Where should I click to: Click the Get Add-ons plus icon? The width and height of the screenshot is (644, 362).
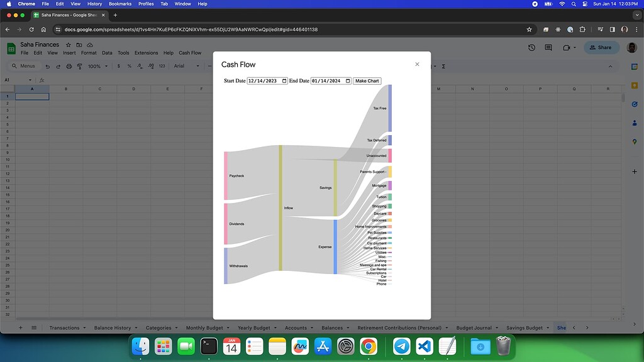click(x=634, y=170)
